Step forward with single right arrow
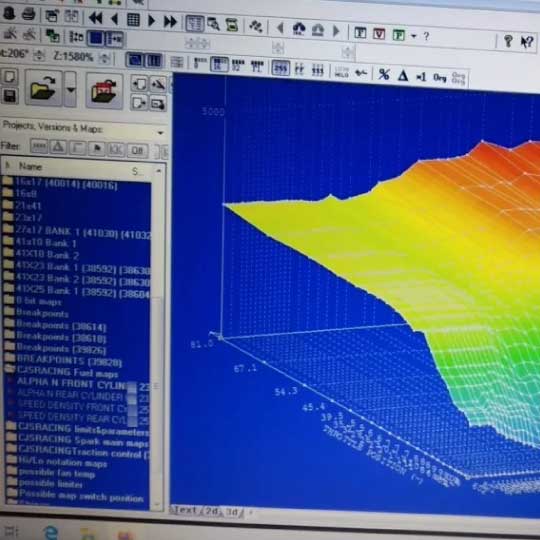 151,21
